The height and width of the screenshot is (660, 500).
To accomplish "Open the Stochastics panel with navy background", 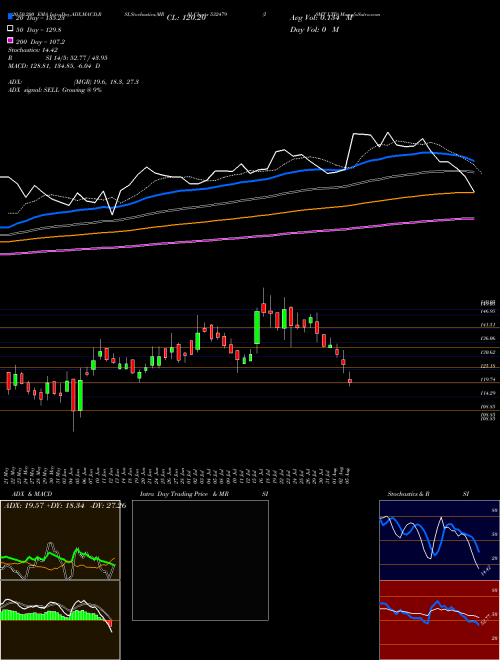I will (439, 540).
